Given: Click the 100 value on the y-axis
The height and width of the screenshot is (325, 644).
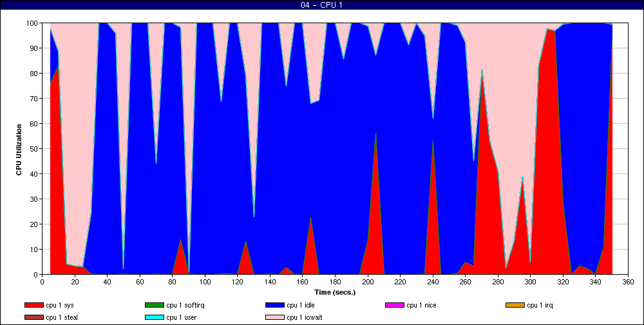Looking at the screenshot, I should coord(33,23).
